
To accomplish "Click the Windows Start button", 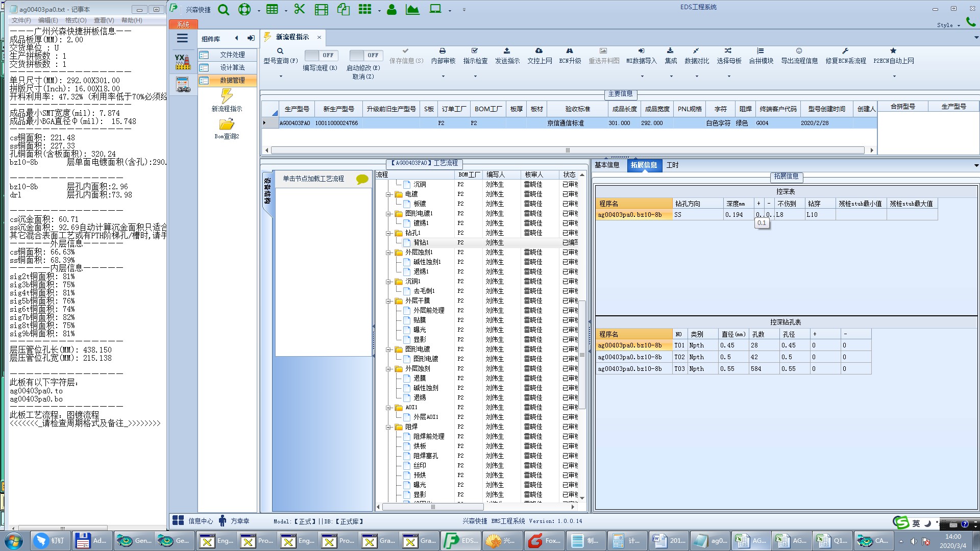I will tap(14, 541).
